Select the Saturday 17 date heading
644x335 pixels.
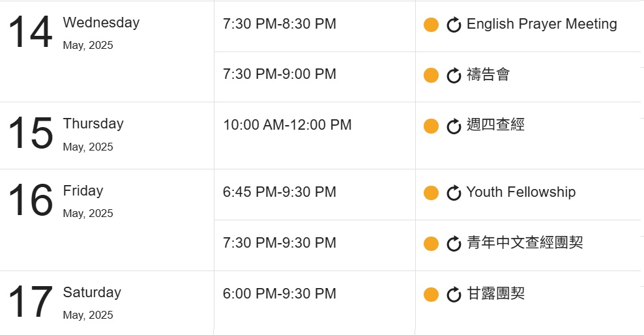65,302
